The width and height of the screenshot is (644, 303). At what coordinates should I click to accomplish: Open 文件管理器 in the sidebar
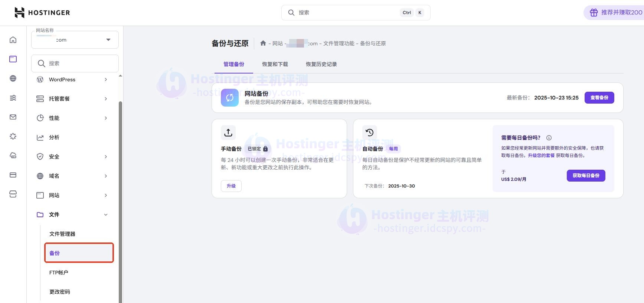[62, 234]
